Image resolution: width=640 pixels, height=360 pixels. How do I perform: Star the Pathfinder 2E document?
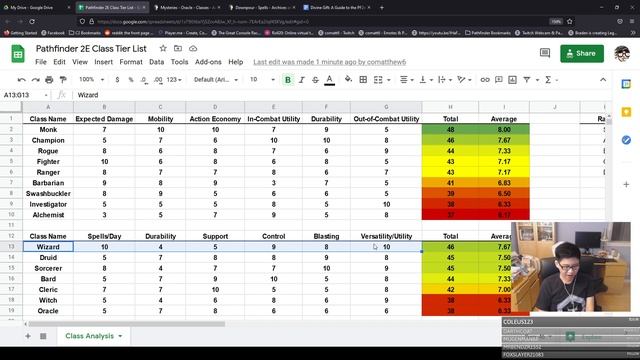[163, 49]
